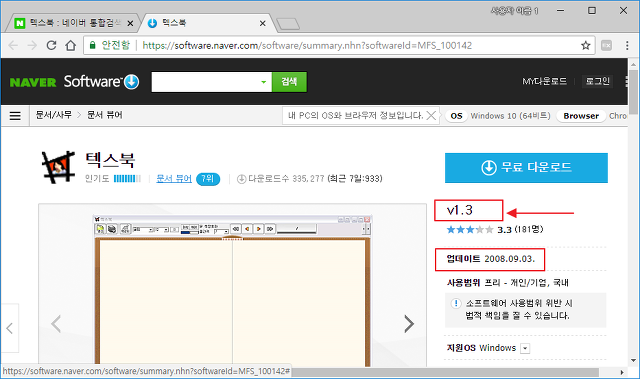The width and height of the screenshot is (640, 379).
Task: Click the NAVER Software logo
Action: point(74,82)
